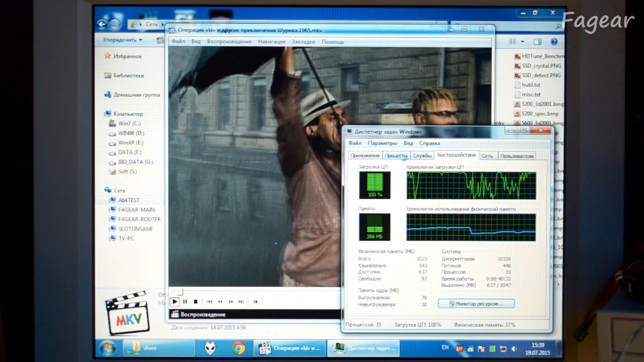Viewport: 644px width, 362px height.
Task: Toggle the Explorer preview pane icon
Action: click(x=537, y=42)
